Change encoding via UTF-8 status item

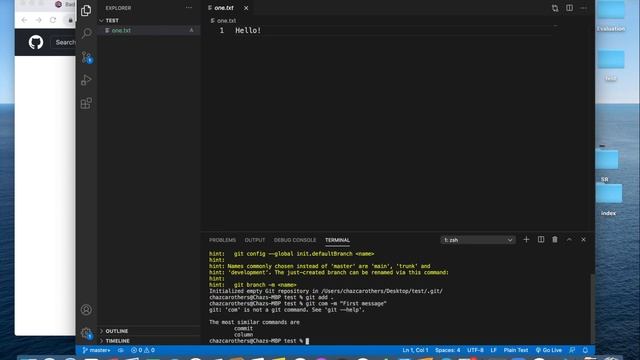(475, 350)
